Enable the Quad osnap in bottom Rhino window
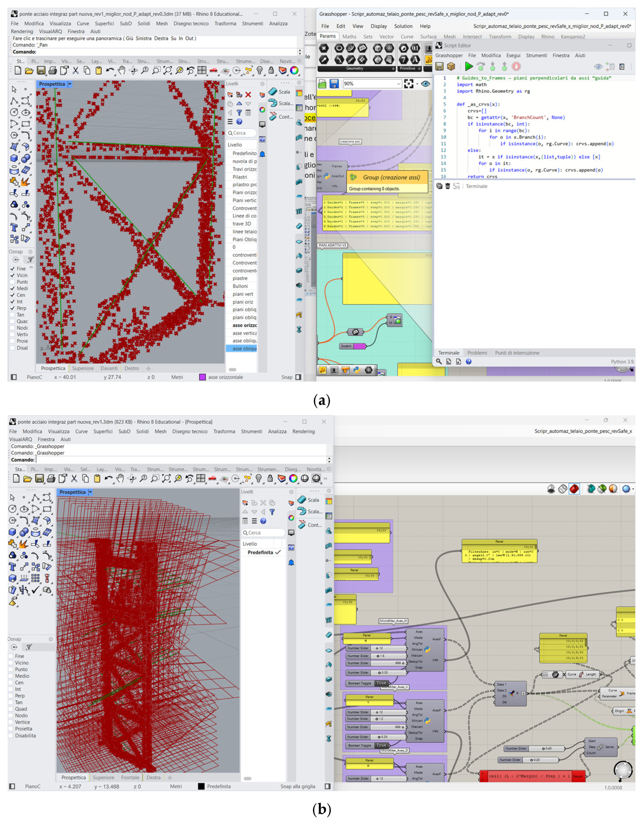 click(x=11, y=709)
